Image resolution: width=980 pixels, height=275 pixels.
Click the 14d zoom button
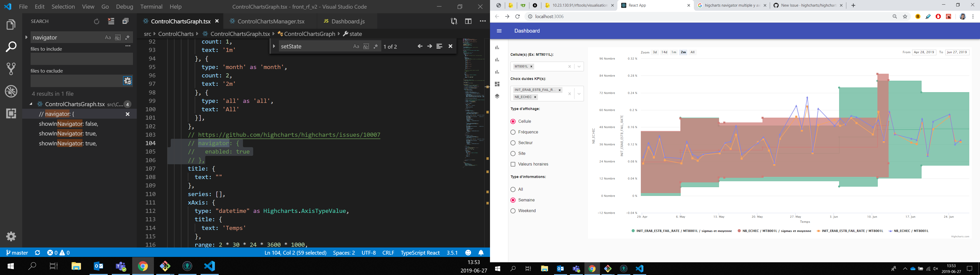pos(664,52)
